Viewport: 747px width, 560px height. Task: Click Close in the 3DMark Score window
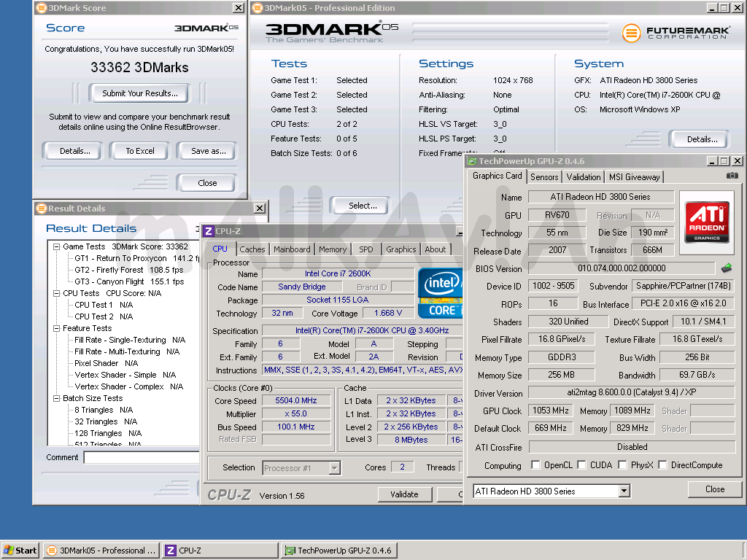[207, 183]
